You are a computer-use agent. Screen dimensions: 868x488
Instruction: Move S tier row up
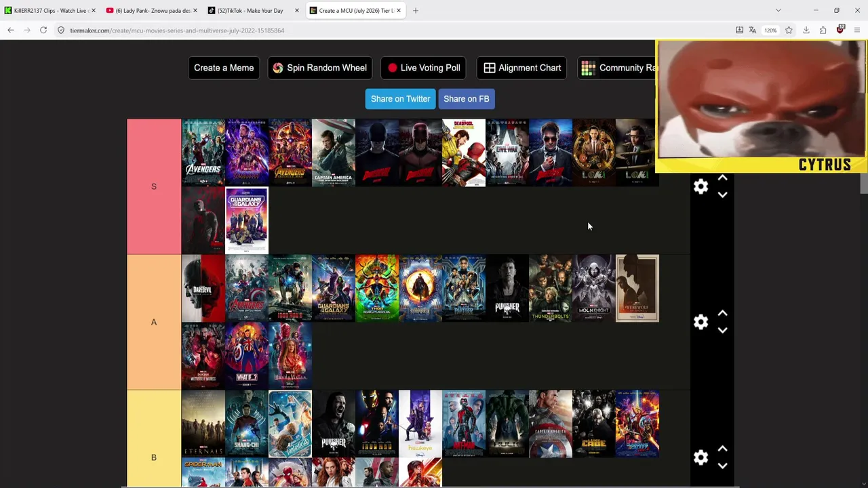(722, 178)
